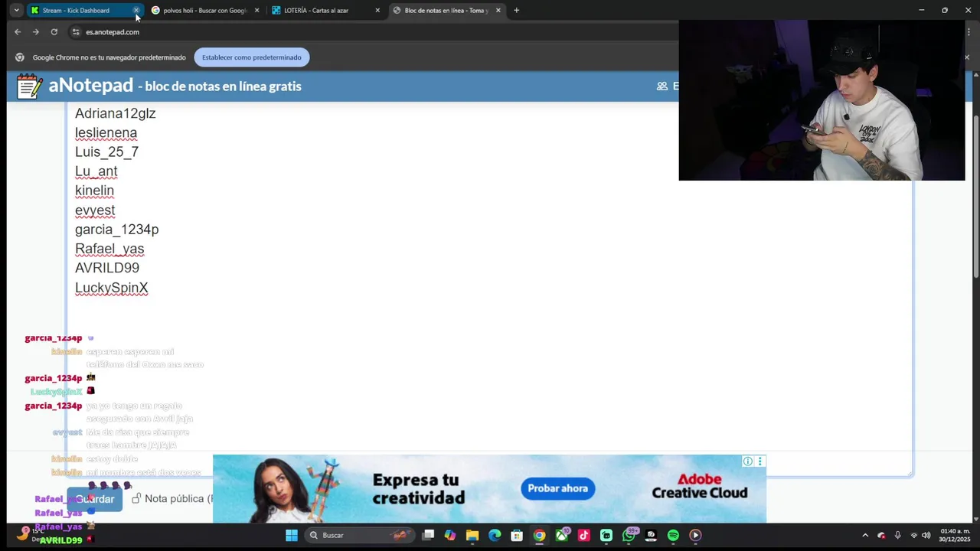Show hidden system tray icons

[865, 536]
